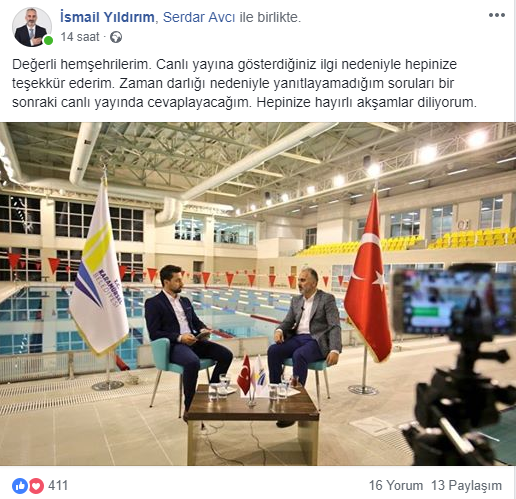The image size is (516, 499).
Task: Open the swimming pool interview photo
Action: [257, 294]
